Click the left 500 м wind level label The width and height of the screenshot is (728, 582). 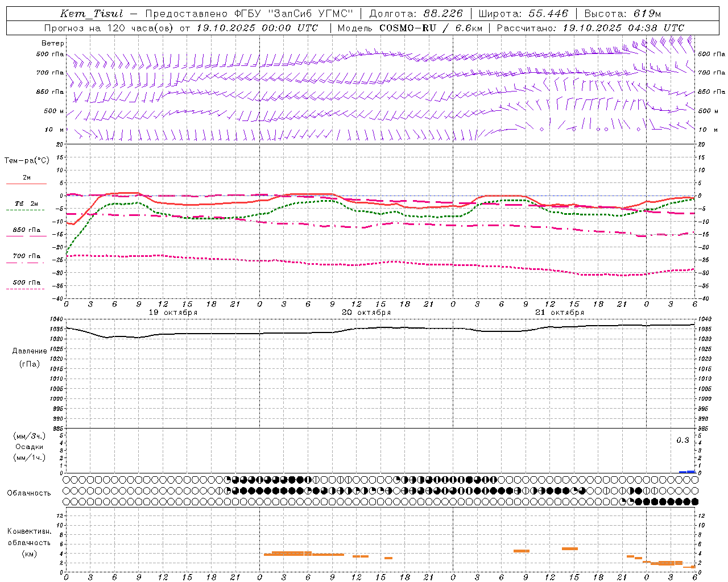pos(54,111)
